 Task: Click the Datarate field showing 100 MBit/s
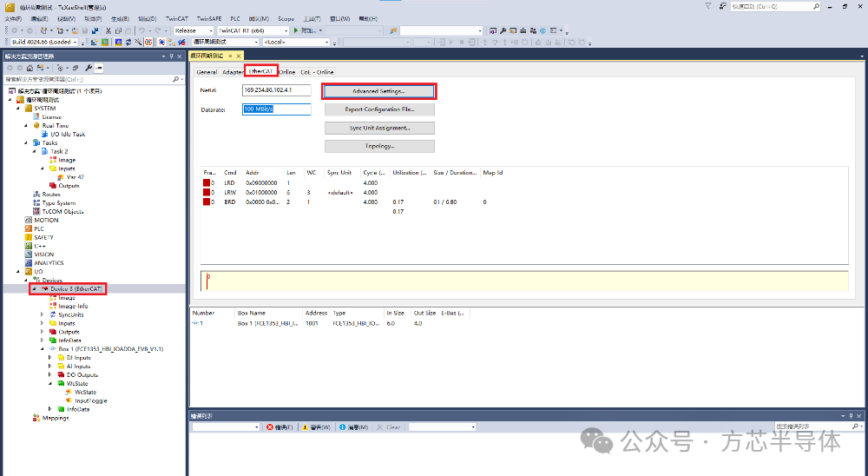276,109
